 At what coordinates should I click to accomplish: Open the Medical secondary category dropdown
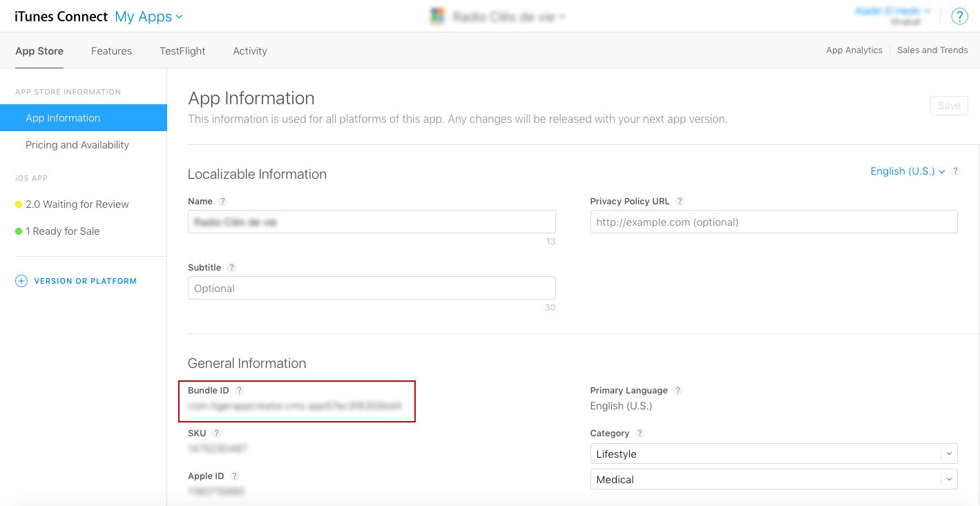[x=774, y=479]
